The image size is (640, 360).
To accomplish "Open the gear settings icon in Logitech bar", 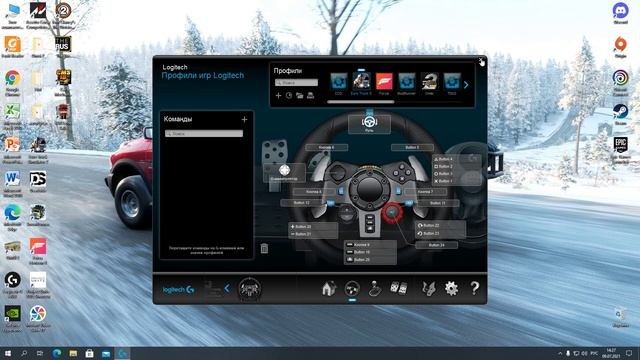I will click(x=451, y=289).
